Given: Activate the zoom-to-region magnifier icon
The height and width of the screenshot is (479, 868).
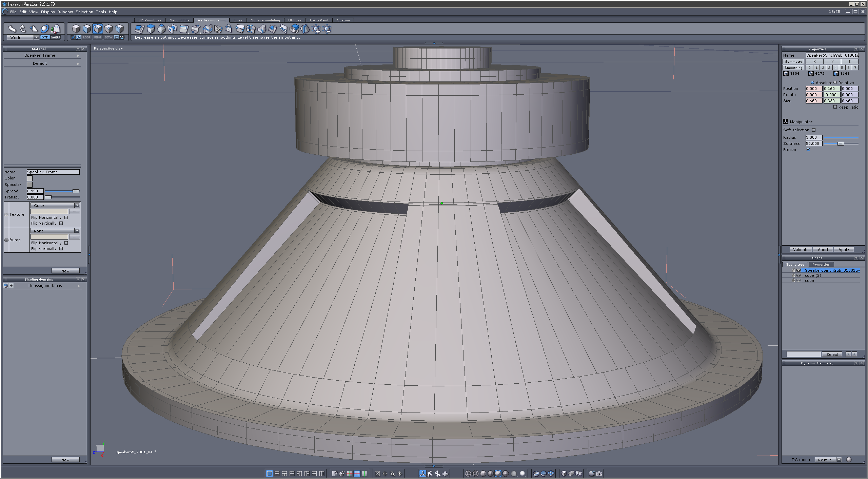Looking at the screenshot, I should [x=392, y=474].
